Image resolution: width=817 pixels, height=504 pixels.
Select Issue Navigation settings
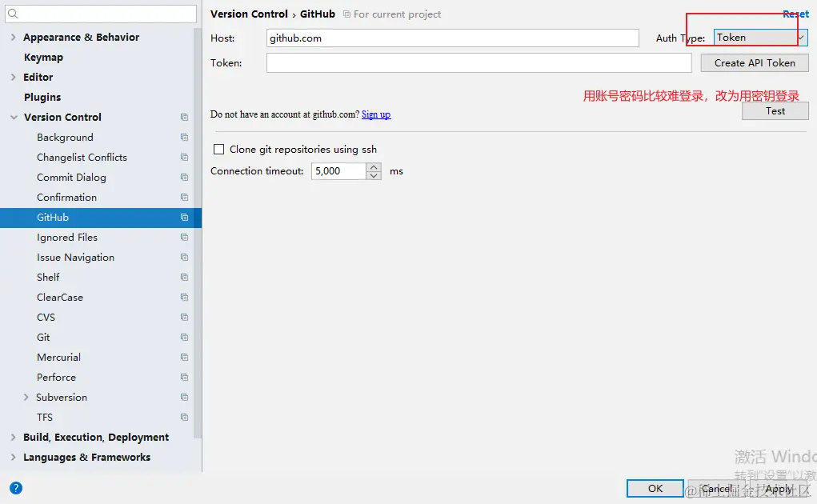75,258
